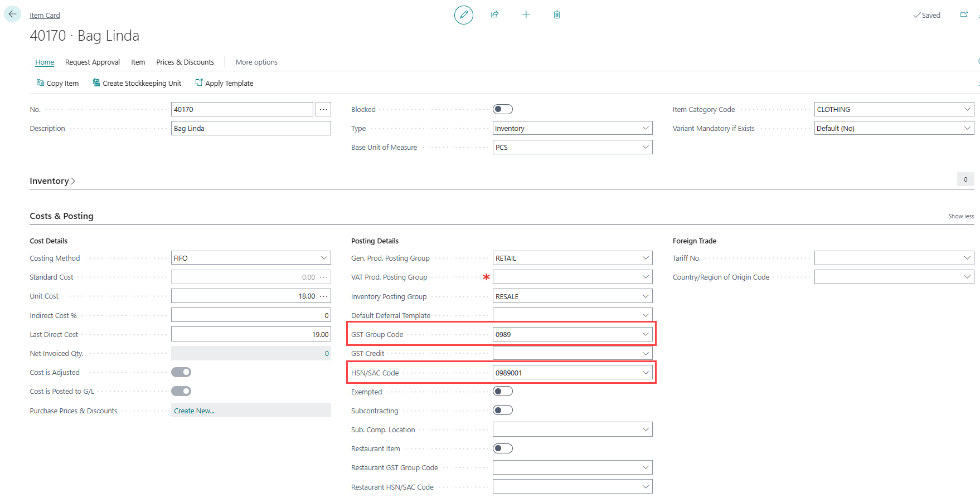
Task: Open the Item Category Code dropdown
Action: point(967,110)
